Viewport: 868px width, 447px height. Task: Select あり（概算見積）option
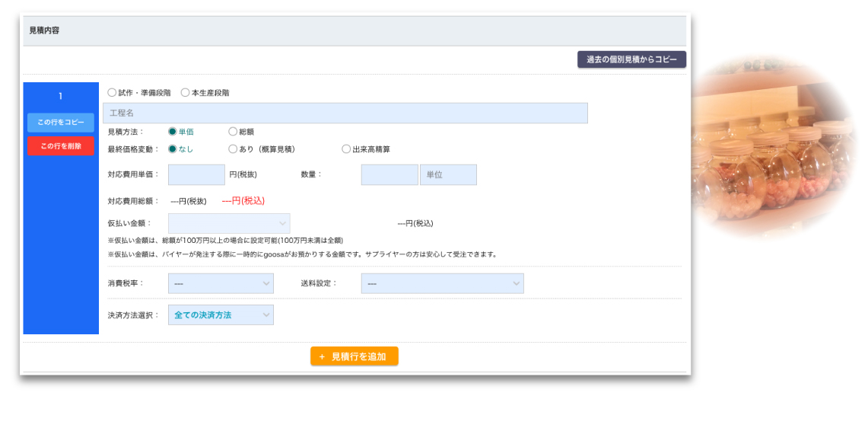point(233,149)
